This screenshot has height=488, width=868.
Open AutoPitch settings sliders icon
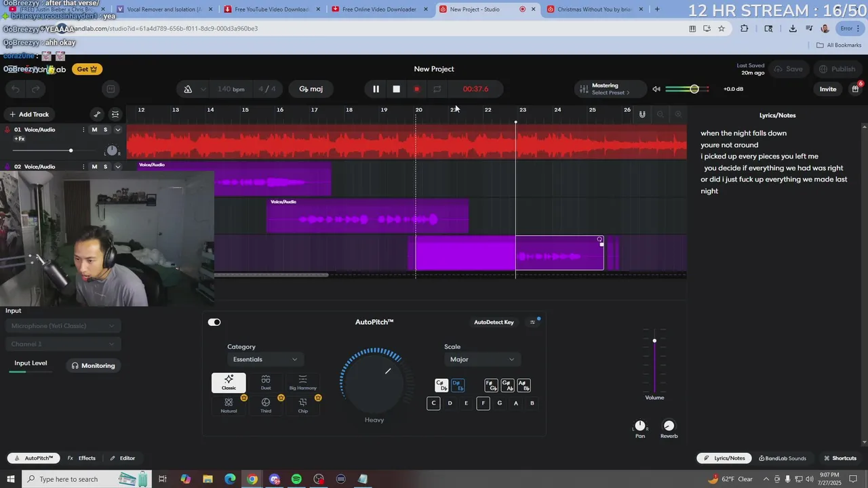tap(532, 322)
